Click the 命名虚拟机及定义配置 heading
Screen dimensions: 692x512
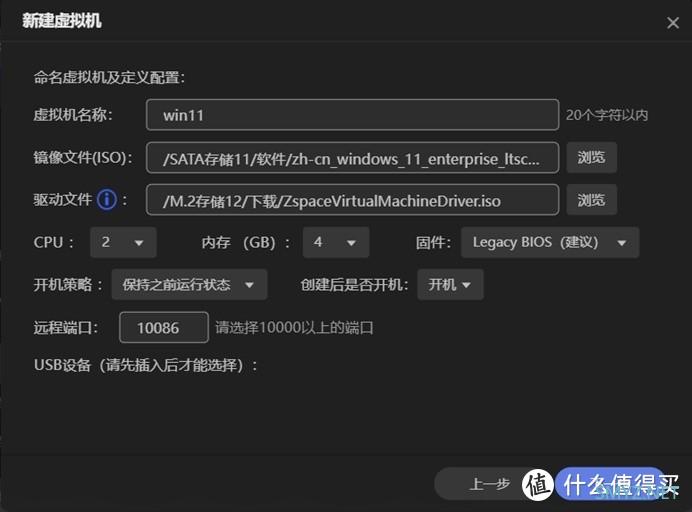[109, 78]
